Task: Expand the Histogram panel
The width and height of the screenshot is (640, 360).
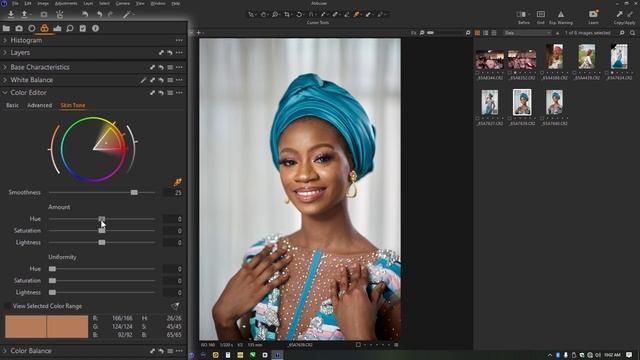Action: 5,40
